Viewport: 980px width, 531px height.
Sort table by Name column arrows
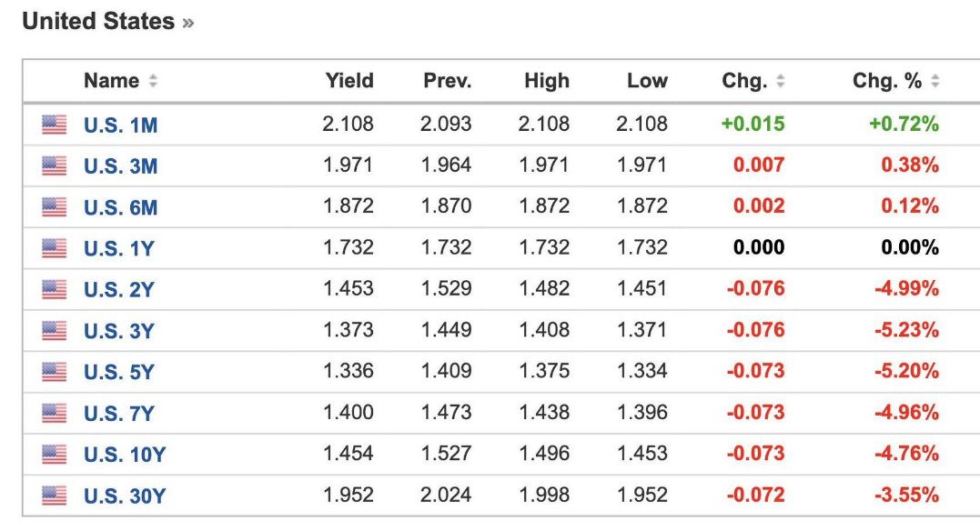(153, 81)
